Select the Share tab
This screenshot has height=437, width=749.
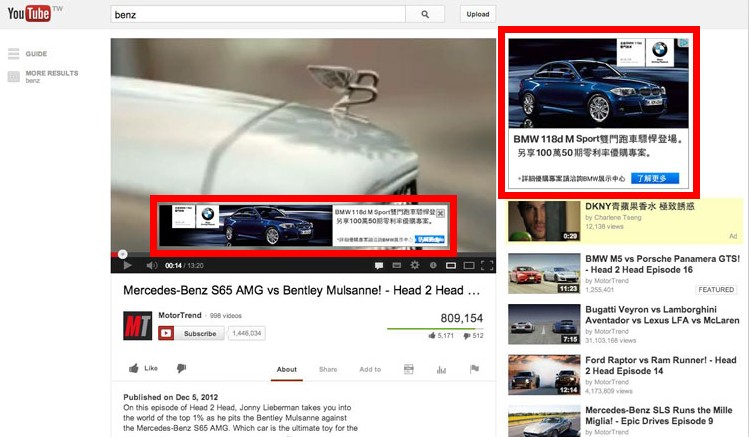point(328,370)
